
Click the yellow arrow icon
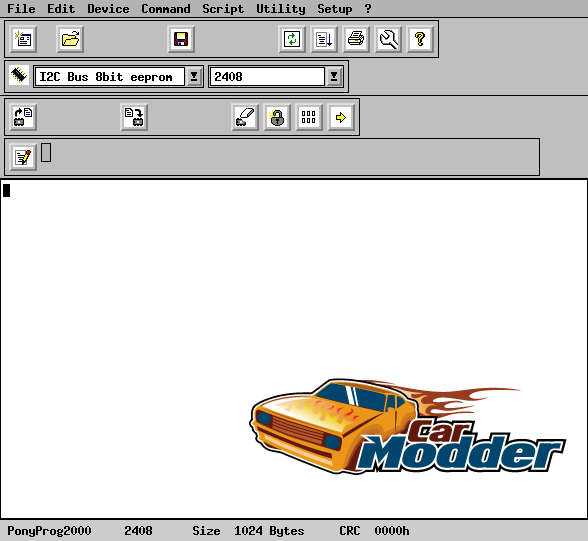341,117
